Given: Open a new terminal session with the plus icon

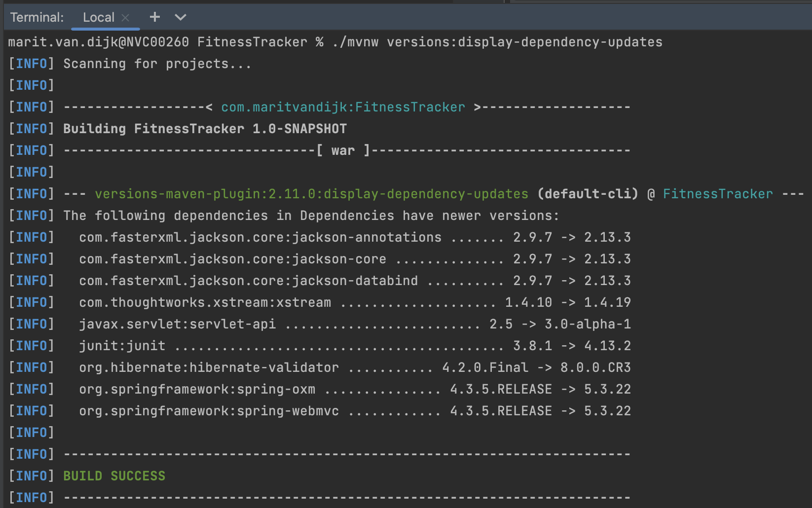Looking at the screenshot, I should [x=154, y=17].
